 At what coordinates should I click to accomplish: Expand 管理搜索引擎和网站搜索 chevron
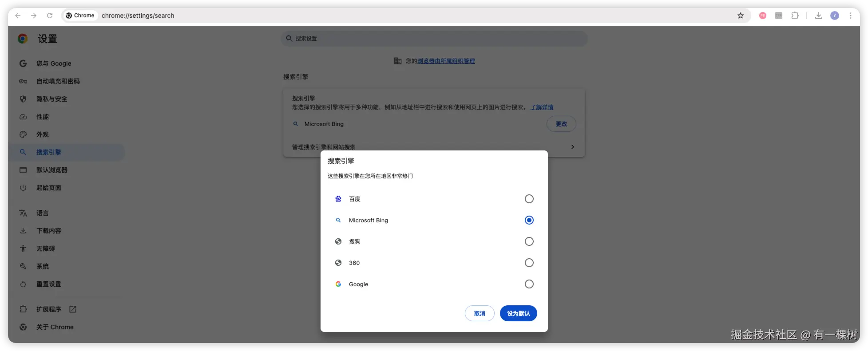pos(573,147)
